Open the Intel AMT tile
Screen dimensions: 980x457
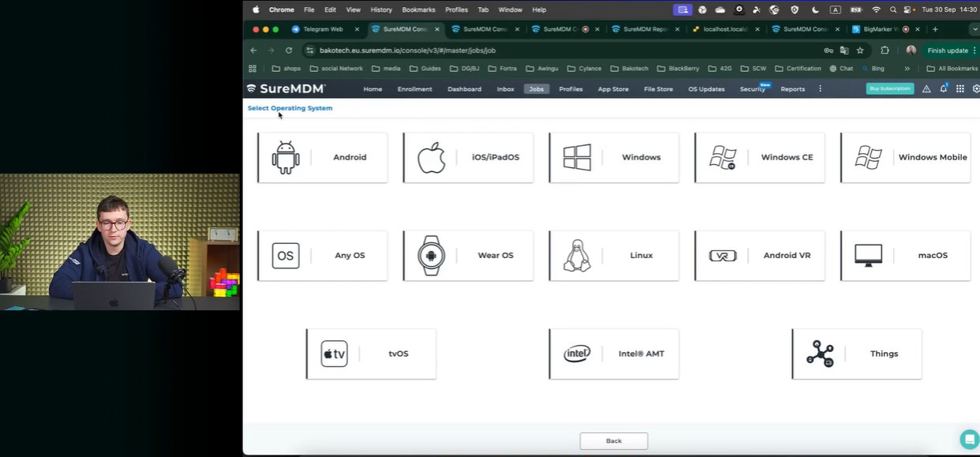(614, 354)
